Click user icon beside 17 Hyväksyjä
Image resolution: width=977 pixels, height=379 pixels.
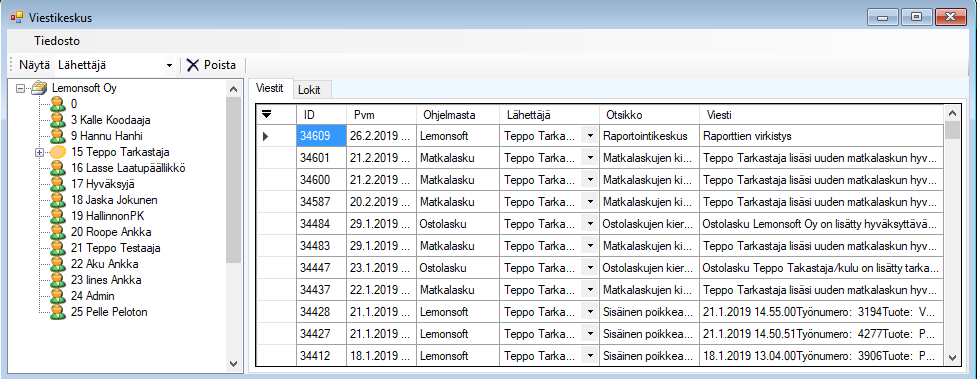(57, 184)
